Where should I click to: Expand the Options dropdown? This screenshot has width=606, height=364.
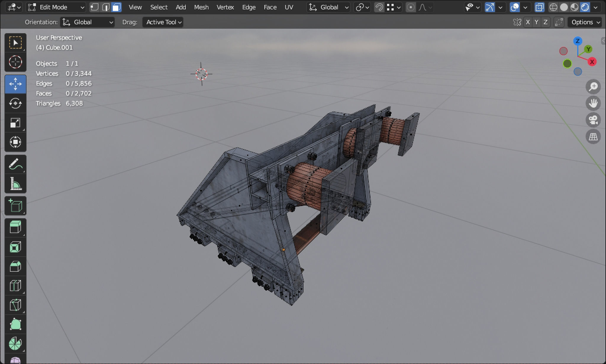point(585,22)
